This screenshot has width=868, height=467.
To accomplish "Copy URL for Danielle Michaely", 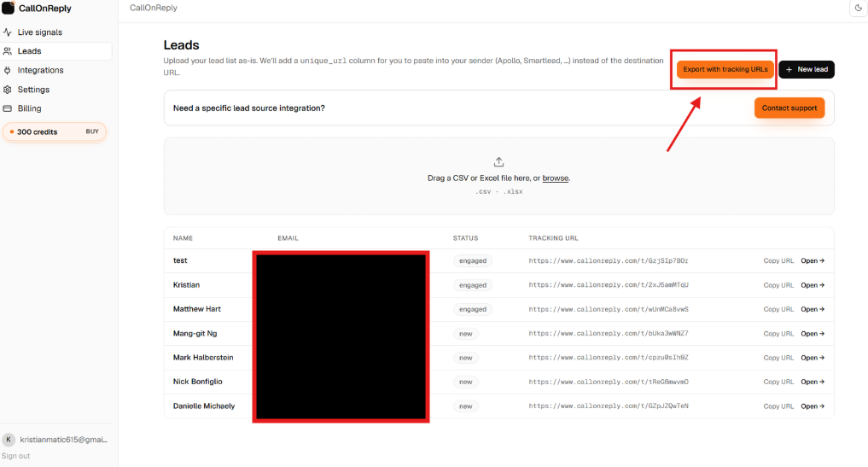I will 778,406.
